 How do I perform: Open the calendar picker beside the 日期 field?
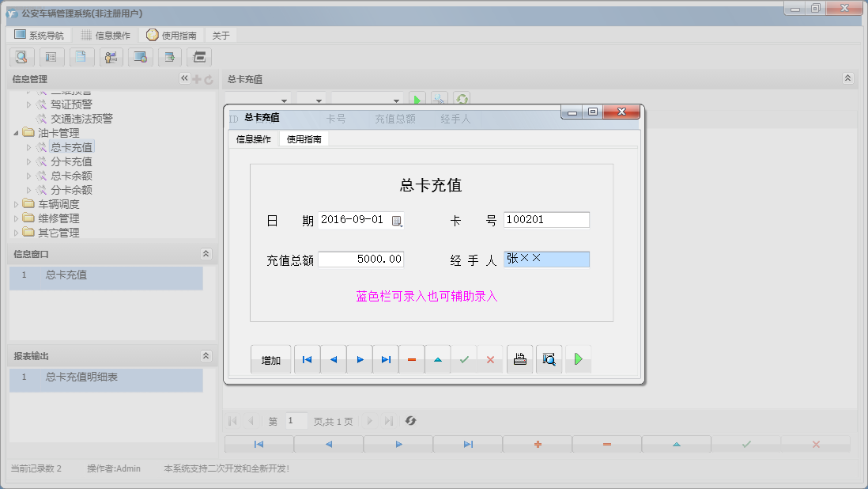(398, 221)
